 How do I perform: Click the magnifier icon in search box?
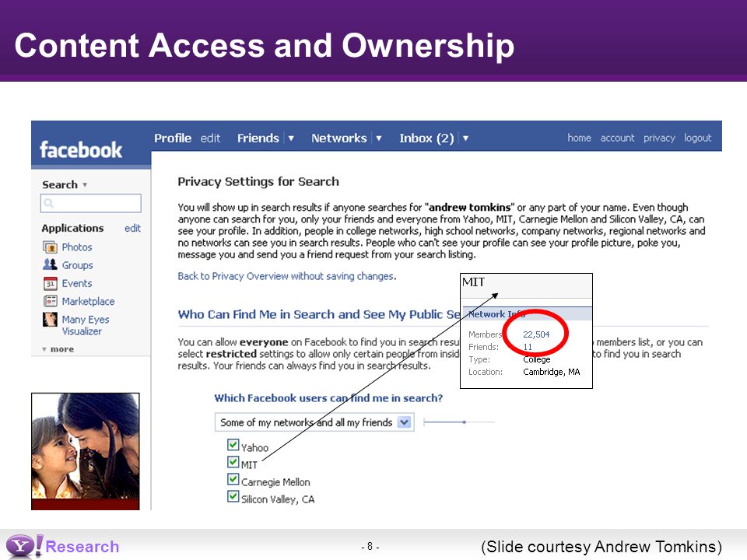point(48,203)
